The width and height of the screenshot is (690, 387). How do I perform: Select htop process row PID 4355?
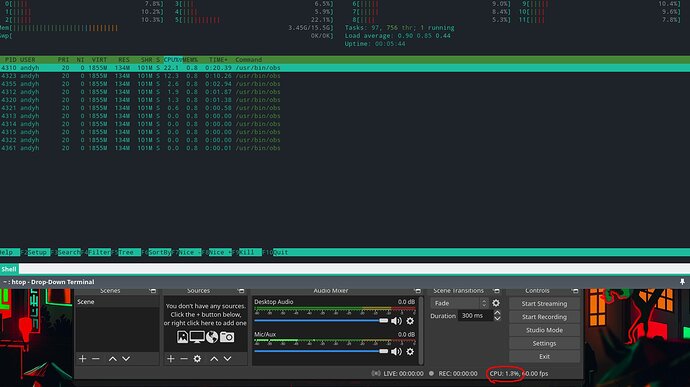[345, 84]
